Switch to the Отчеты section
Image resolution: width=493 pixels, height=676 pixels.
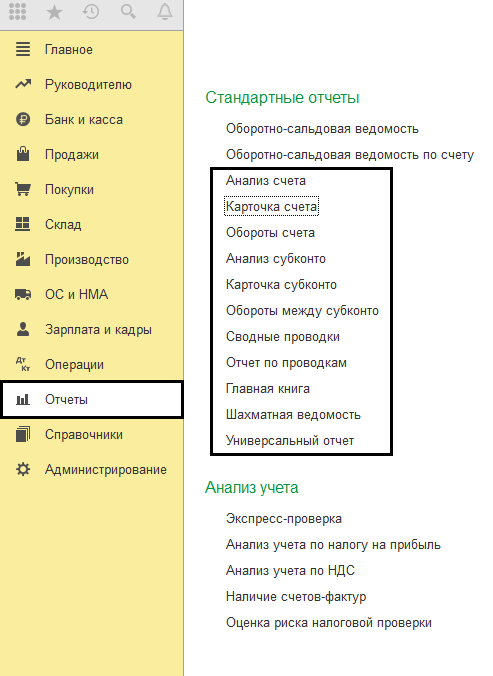point(91,399)
